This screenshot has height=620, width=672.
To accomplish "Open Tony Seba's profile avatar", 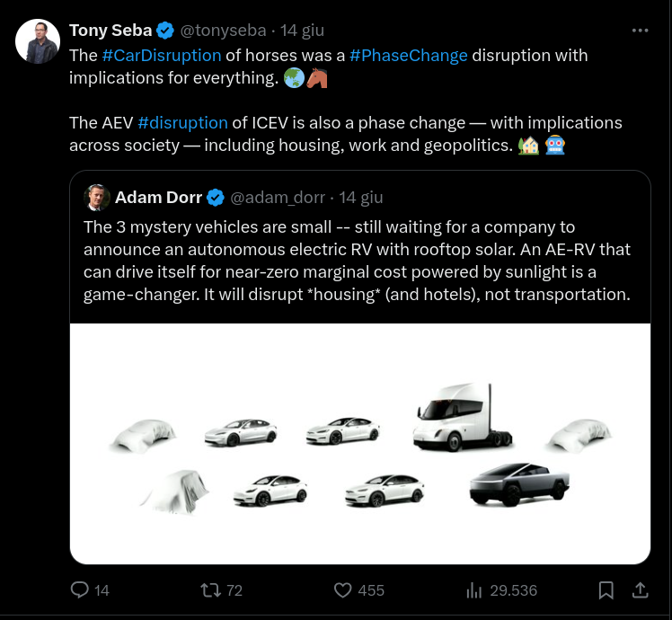I will pos(39,41).
